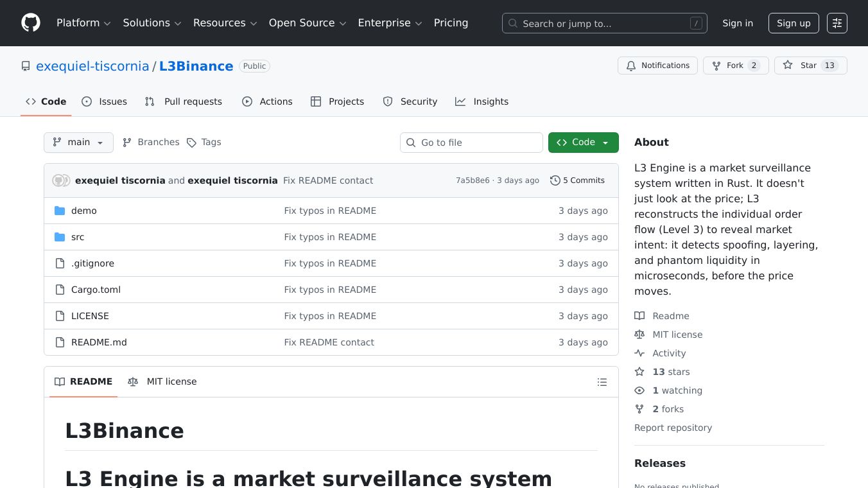
Task: Click the Report repository link
Action: click(673, 428)
